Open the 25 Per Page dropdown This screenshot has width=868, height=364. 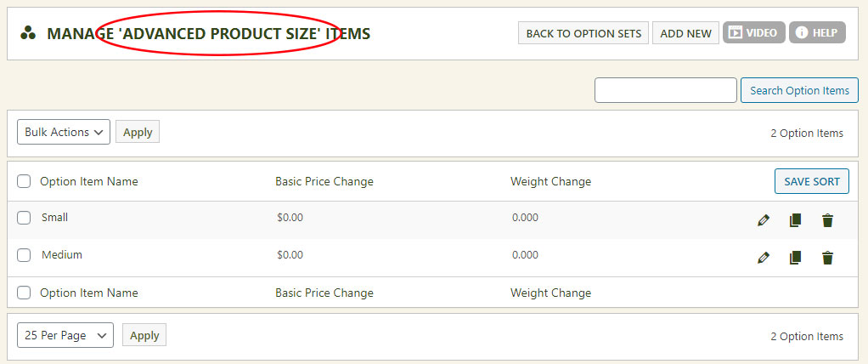[x=65, y=335]
